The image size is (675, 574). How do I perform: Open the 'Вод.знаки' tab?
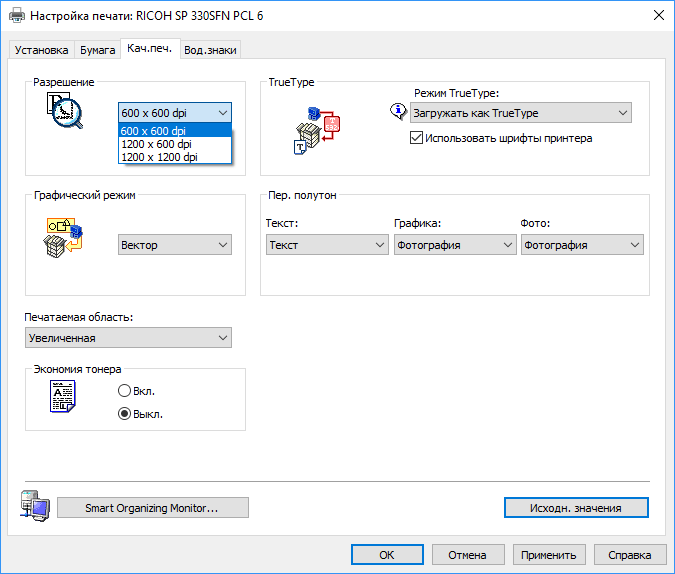pyautogui.click(x=210, y=50)
